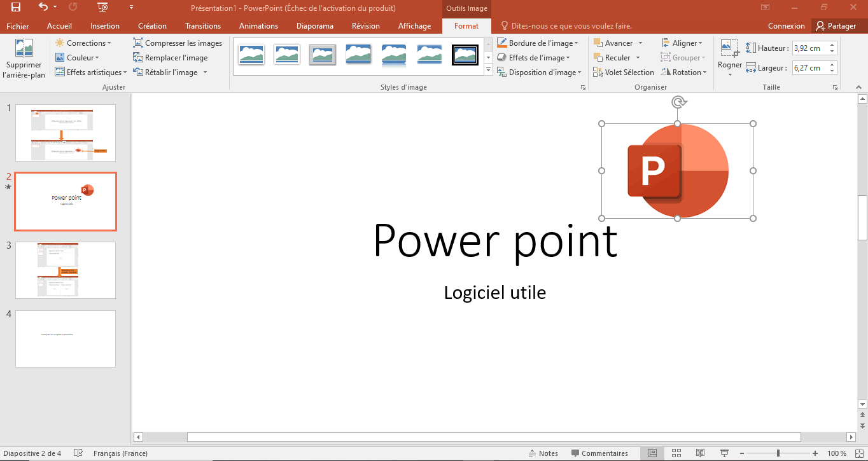Click the Power point title text
The height and width of the screenshot is (461, 868).
[495, 240]
